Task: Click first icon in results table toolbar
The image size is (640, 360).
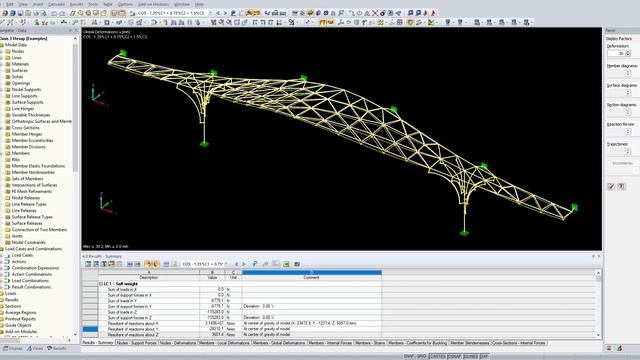Action: click(x=88, y=264)
